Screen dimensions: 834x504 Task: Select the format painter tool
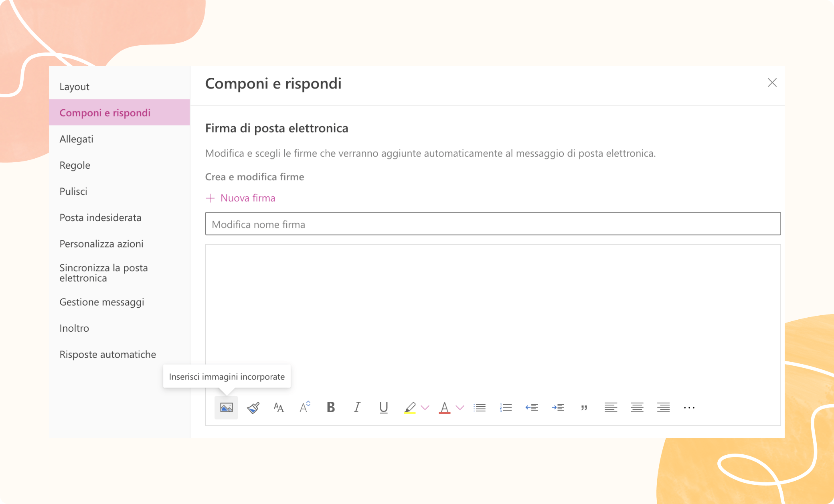point(253,407)
